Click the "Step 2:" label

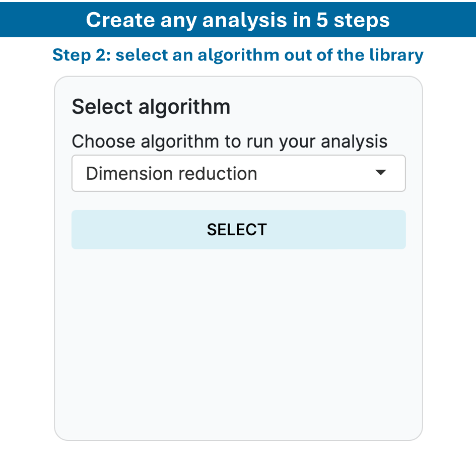coord(82,55)
